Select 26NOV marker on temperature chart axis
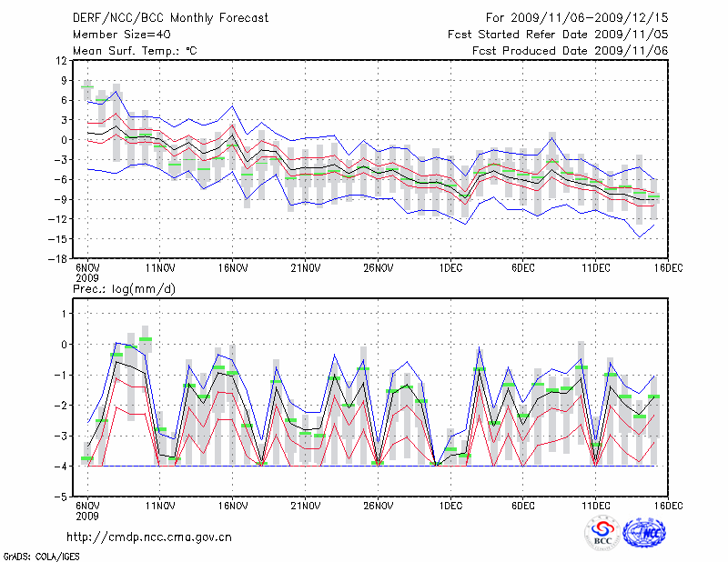The width and height of the screenshot is (728, 562). [379, 268]
